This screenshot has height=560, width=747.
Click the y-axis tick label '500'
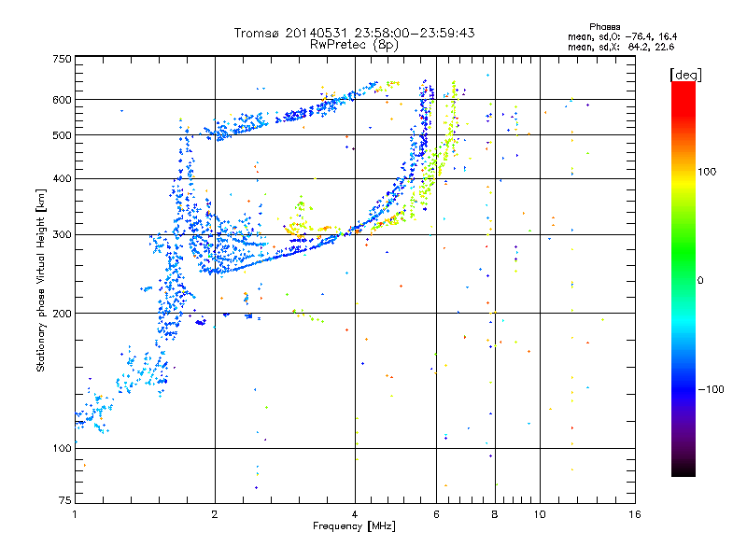62,135
